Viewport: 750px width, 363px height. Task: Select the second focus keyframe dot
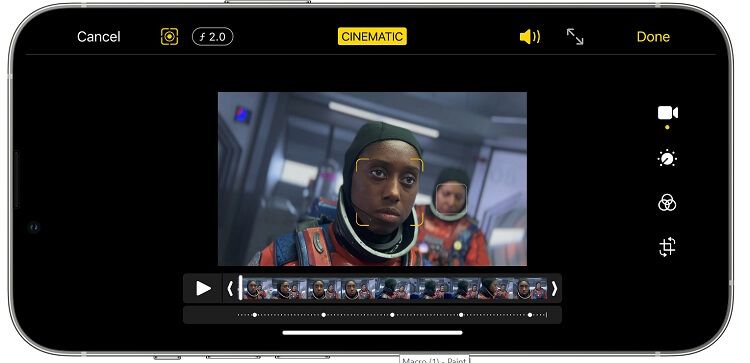coord(323,315)
